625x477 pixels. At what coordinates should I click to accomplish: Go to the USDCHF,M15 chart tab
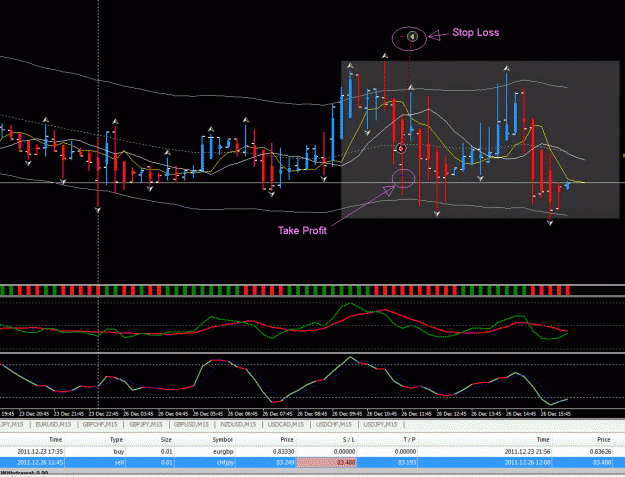pos(334,425)
